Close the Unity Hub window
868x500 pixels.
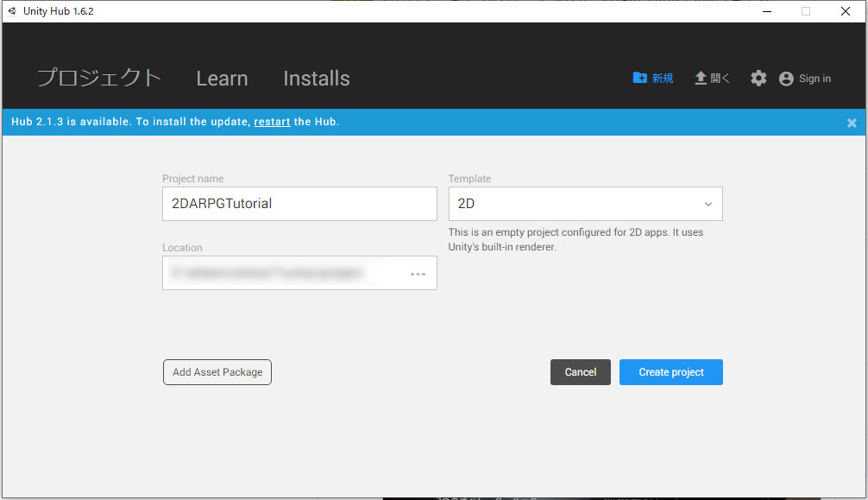(846, 11)
